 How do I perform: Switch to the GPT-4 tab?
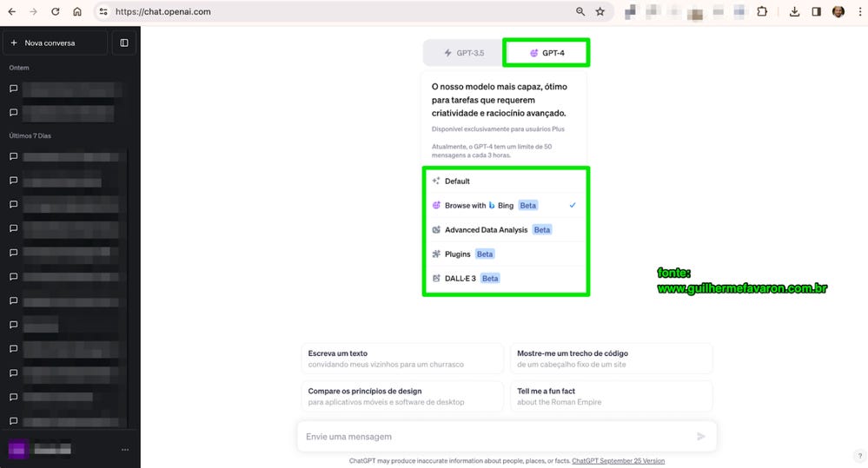[x=546, y=53]
